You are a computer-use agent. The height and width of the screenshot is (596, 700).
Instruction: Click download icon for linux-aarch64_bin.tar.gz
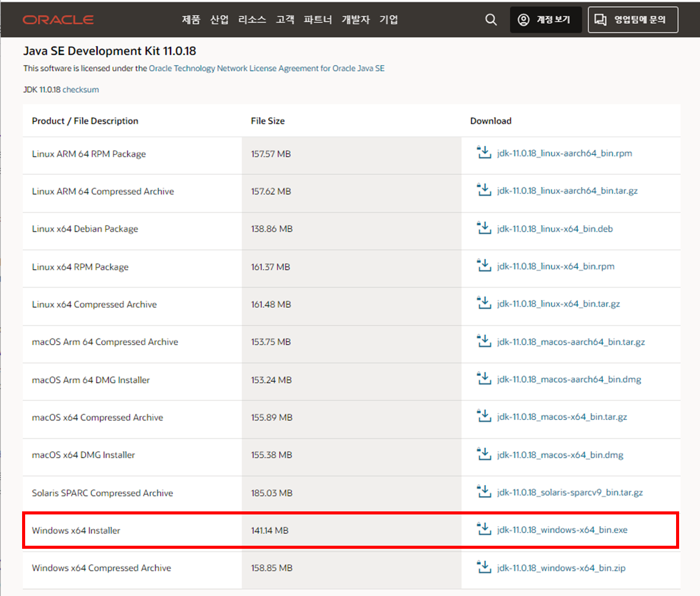coord(484,189)
